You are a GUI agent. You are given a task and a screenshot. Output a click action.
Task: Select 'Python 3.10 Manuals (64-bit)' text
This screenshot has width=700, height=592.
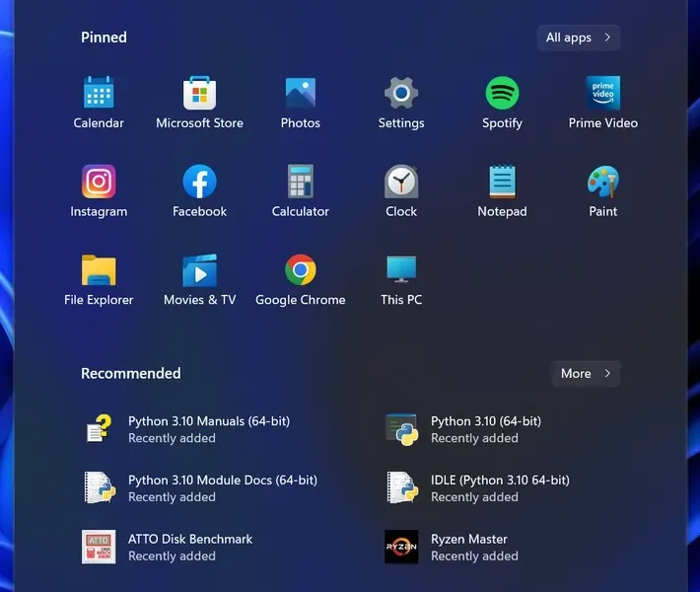tap(209, 421)
